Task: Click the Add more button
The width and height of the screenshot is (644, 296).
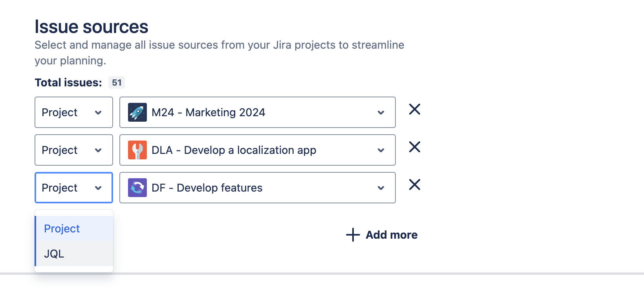Action: [x=391, y=235]
